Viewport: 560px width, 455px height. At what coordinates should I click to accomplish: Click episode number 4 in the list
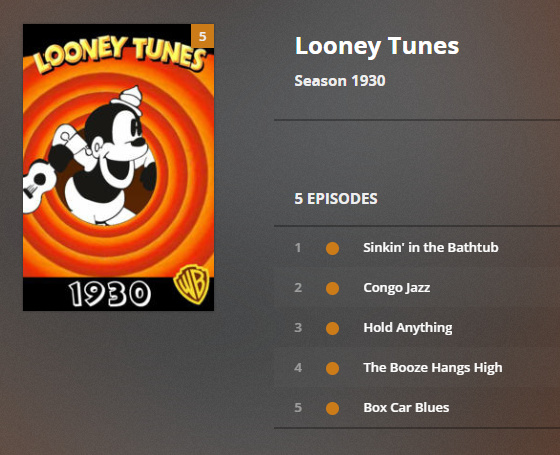(298, 368)
